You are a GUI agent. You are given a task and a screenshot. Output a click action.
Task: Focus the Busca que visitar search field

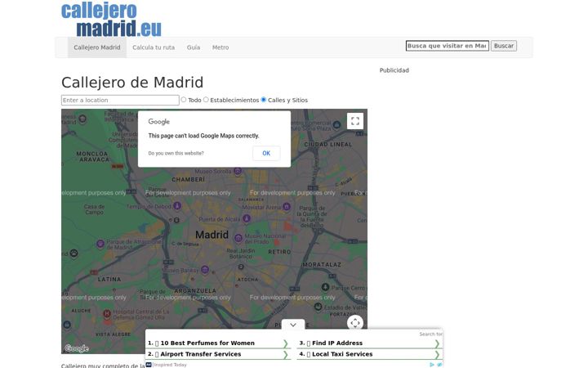(x=448, y=46)
